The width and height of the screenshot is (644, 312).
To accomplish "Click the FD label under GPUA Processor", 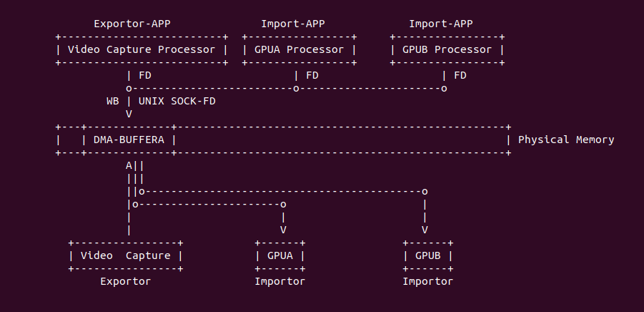I will [x=312, y=75].
